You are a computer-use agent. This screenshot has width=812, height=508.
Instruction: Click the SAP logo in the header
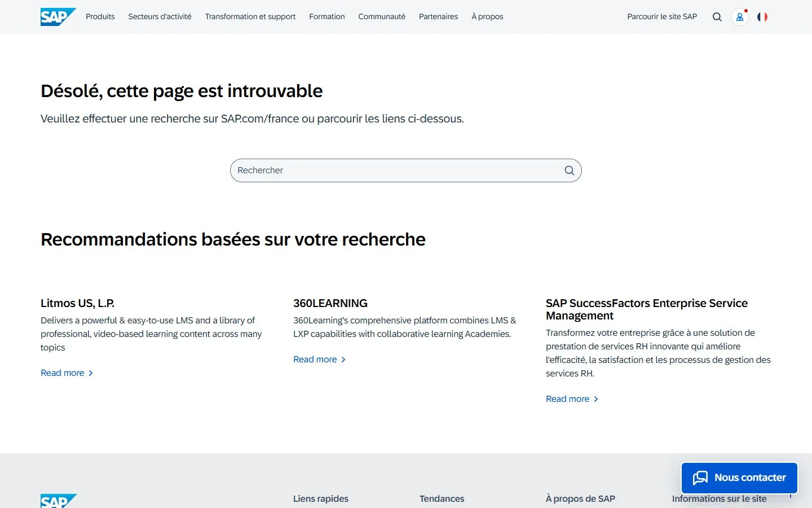(x=58, y=17)
